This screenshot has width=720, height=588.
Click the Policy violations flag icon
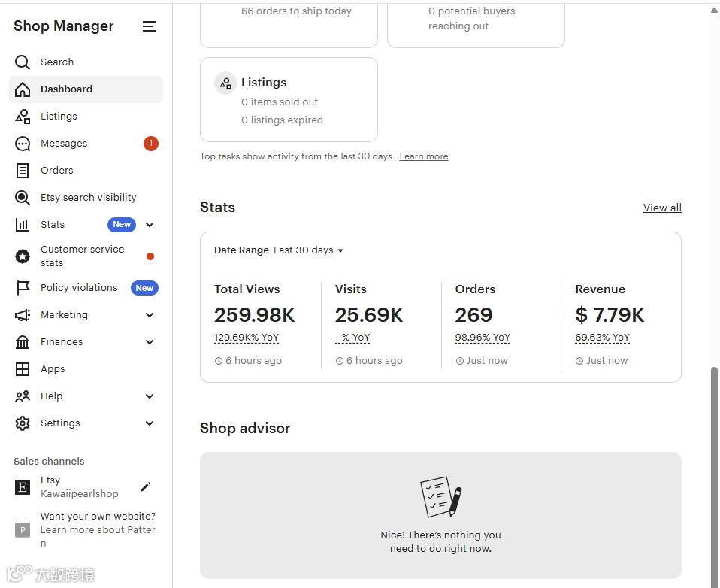(23, 288)
